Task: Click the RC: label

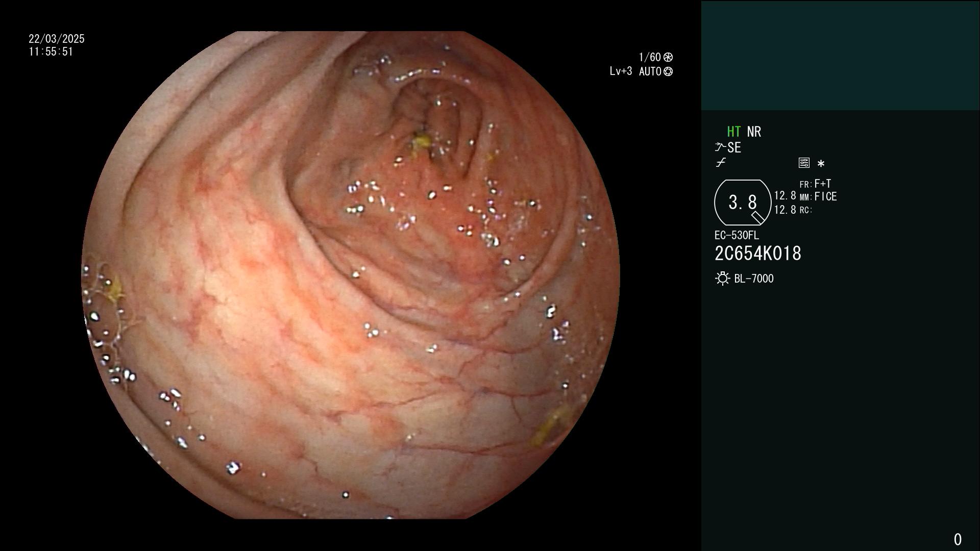Action: pyautogui.click(x=806, y=210)
